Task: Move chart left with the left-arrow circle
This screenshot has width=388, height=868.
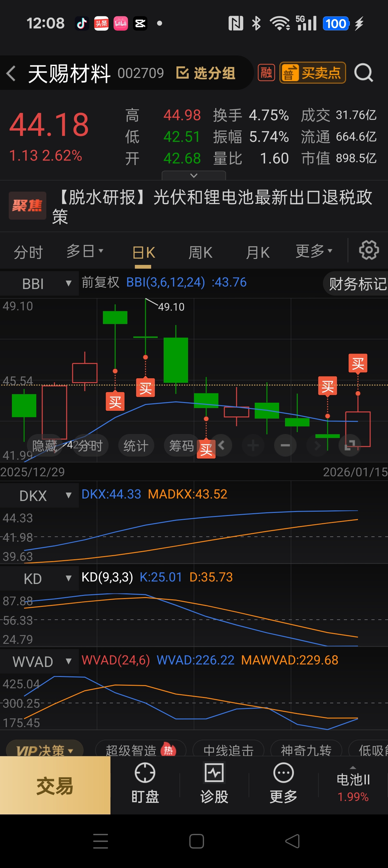Action: (x=221, y=446)
